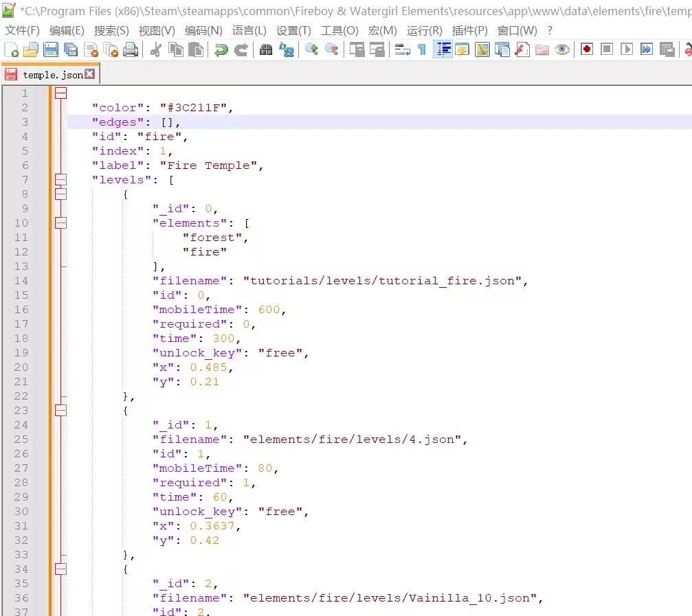This screenshot has height=616, width=692.
Task: Run macro multiple times icon
Action: [x=647, y=49]
